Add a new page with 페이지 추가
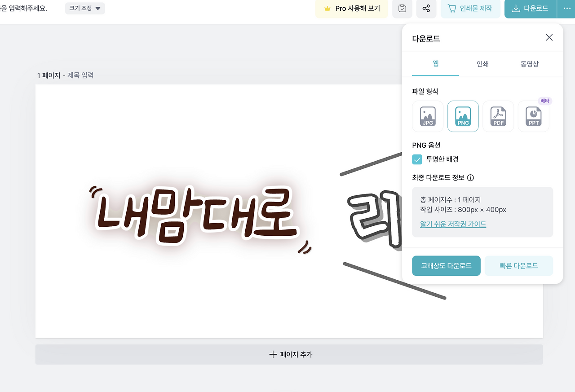Screen dimensions: 575x392 (x=289, y=354)
